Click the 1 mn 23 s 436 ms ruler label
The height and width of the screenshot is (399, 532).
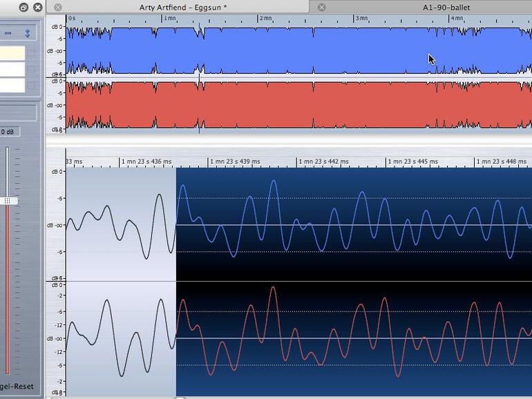pos(146,162)
